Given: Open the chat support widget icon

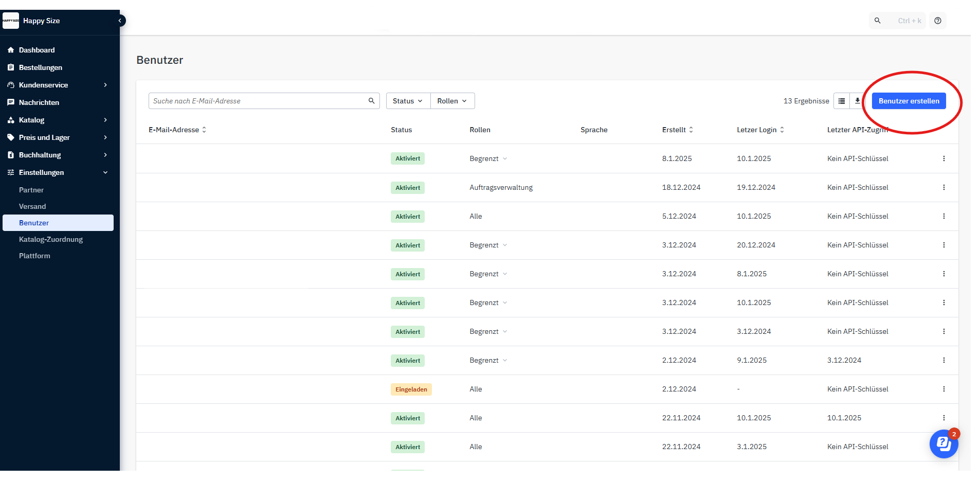Looking at the screenshot, I should (x=943, y=443).
